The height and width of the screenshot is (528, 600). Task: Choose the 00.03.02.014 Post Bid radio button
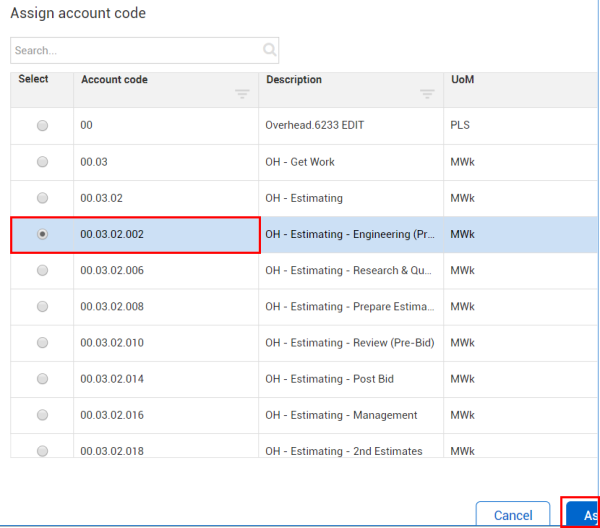42,379
